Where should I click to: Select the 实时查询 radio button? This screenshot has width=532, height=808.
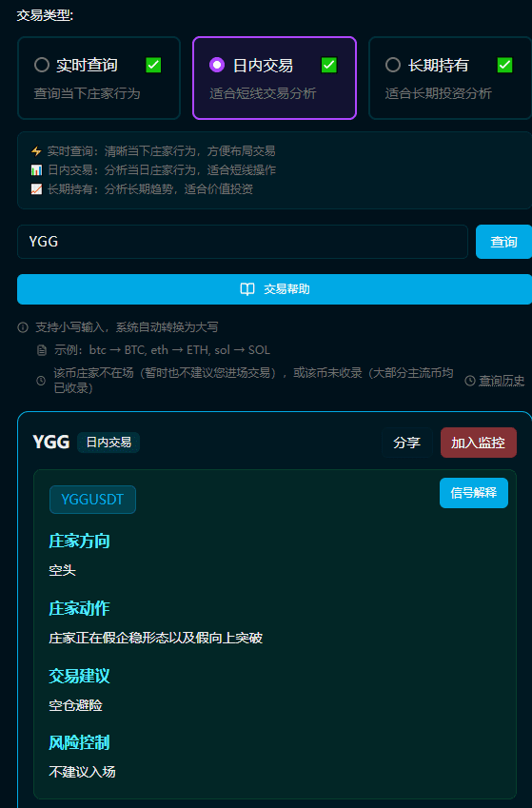42,65
